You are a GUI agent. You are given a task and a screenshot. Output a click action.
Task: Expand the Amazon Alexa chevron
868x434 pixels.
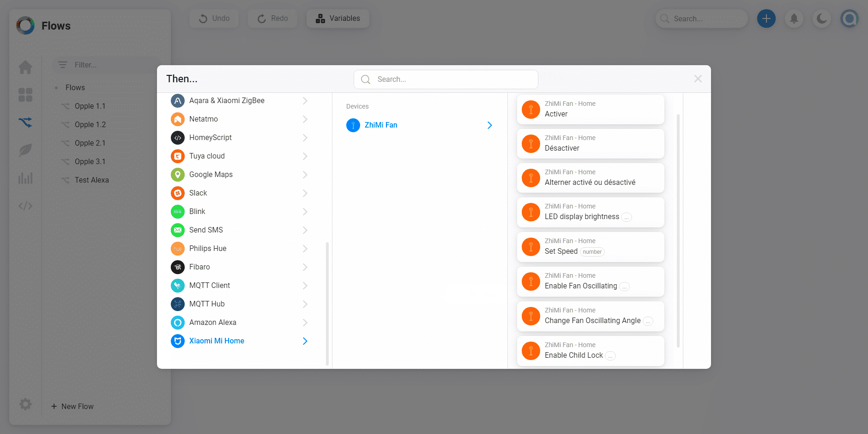tap(305, 323)
